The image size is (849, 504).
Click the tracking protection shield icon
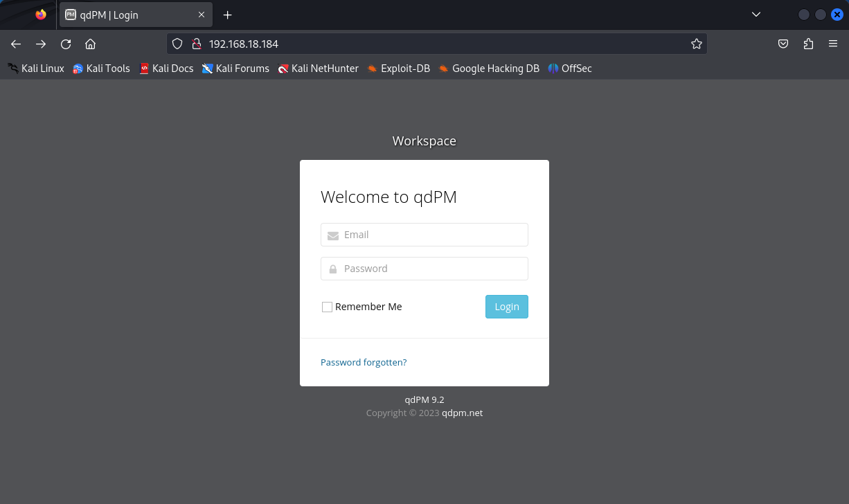pos(177,44)
